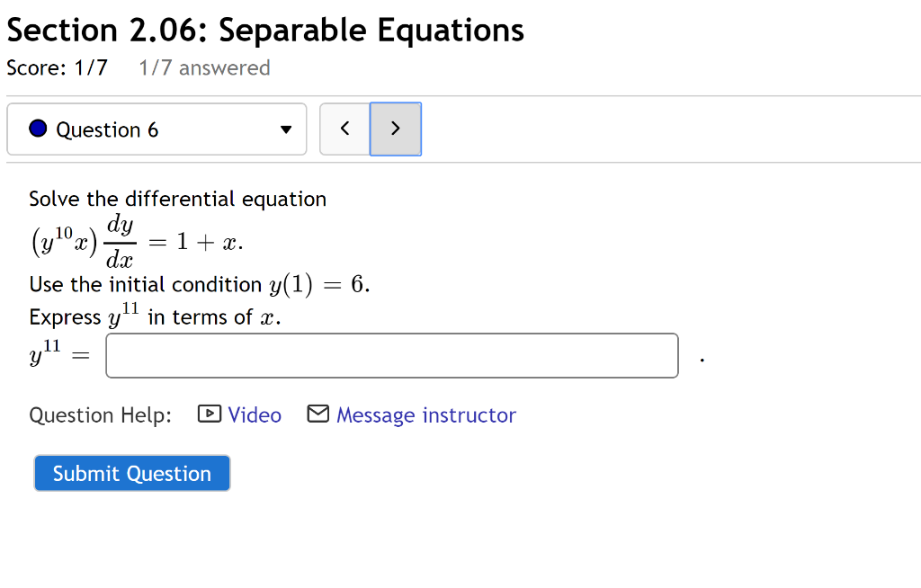Click the blue status dot for Question 6

pos(38,129)
